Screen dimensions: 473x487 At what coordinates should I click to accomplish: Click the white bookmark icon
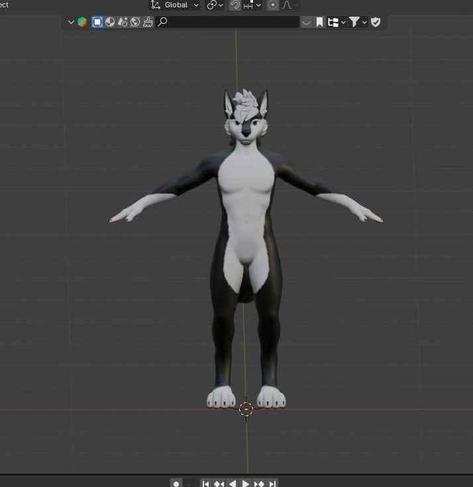[319, 22]
